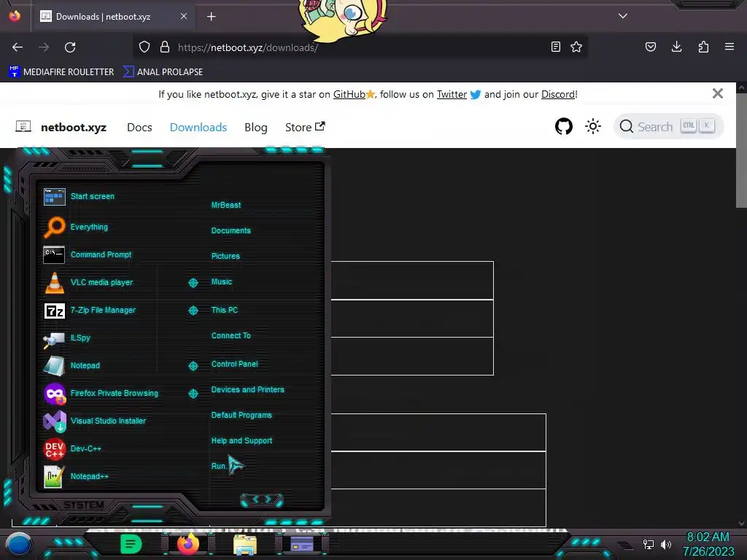Click start menu right arrow button
The width and height of the screenshot is (747, 560).
point(268,499)
